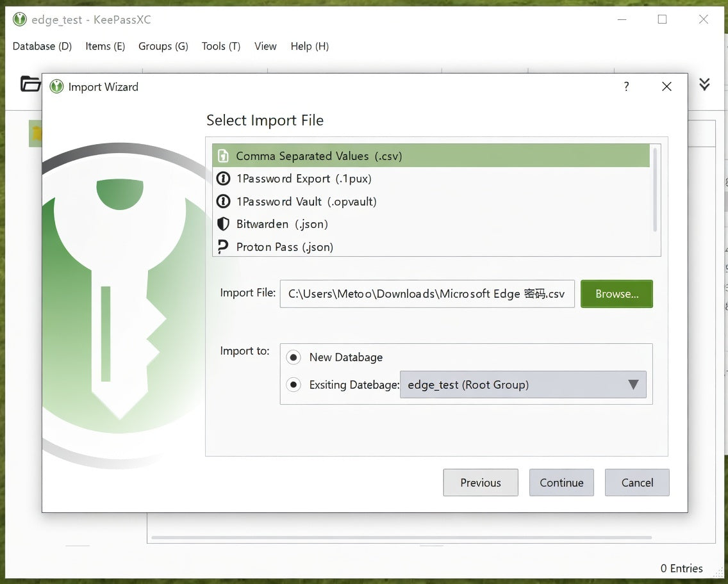The image size is (728, 584).
Task: Select Proton Pass (.json) format
Action: coord(431,247)
